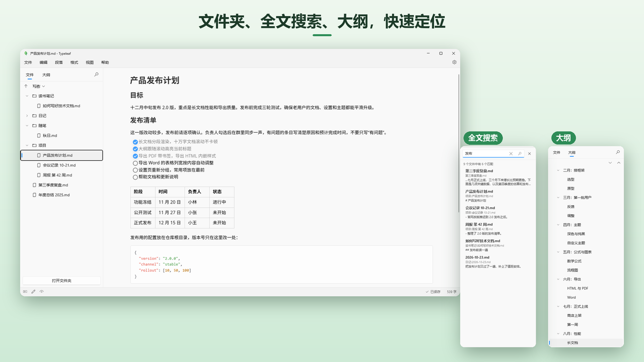This screenshot has height=362, width=644.
Task: Expand all outline items with down chevron
Action: [610, 162]
